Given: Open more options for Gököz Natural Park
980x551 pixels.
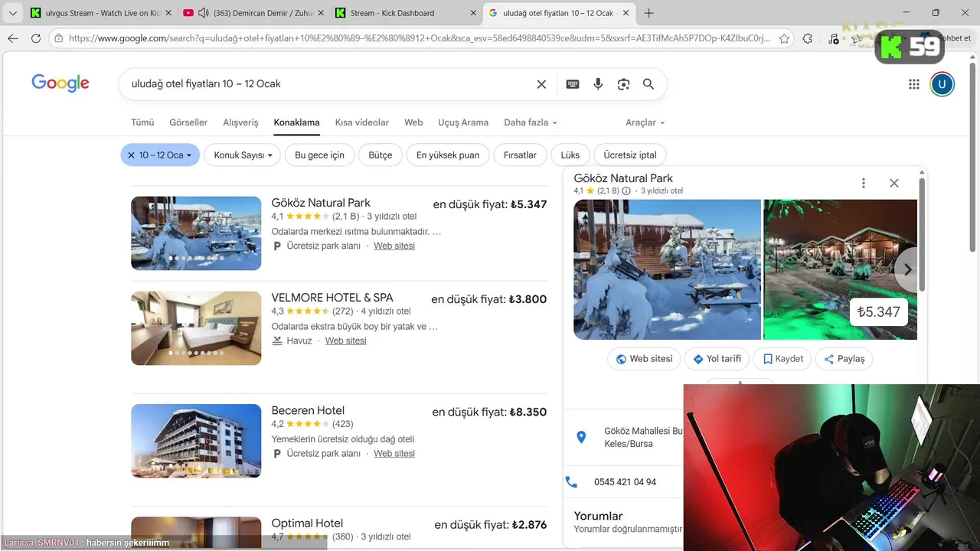Looking at the screenshot, I should [x=864, y=183].
